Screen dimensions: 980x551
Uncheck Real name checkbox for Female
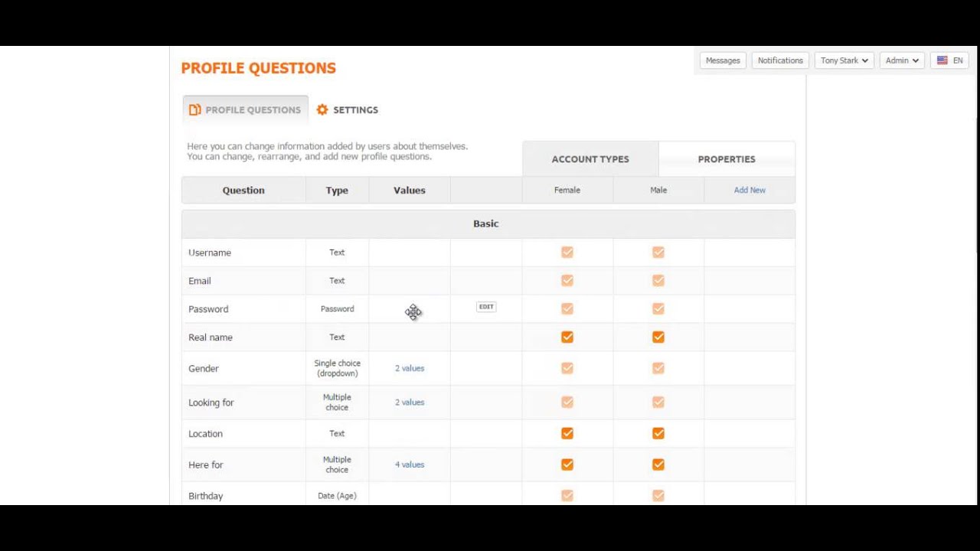tap(567, 337)
